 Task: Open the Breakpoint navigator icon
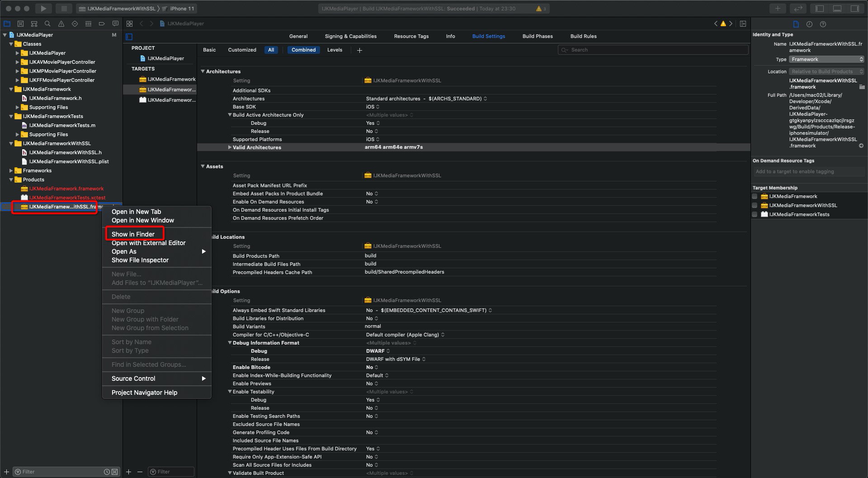coord(102,24)
